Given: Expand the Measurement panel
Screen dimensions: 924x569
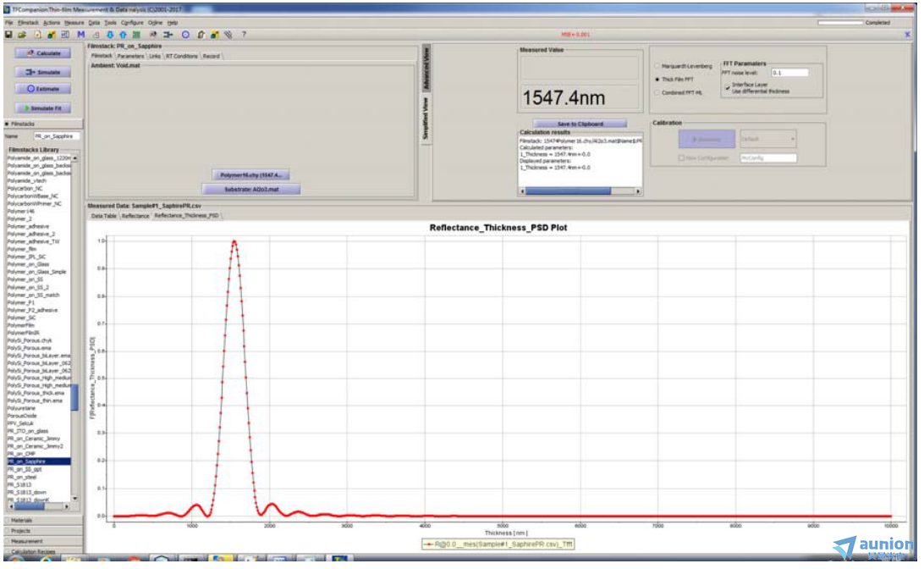Looking at the screenshot, I should click(43, 541).
